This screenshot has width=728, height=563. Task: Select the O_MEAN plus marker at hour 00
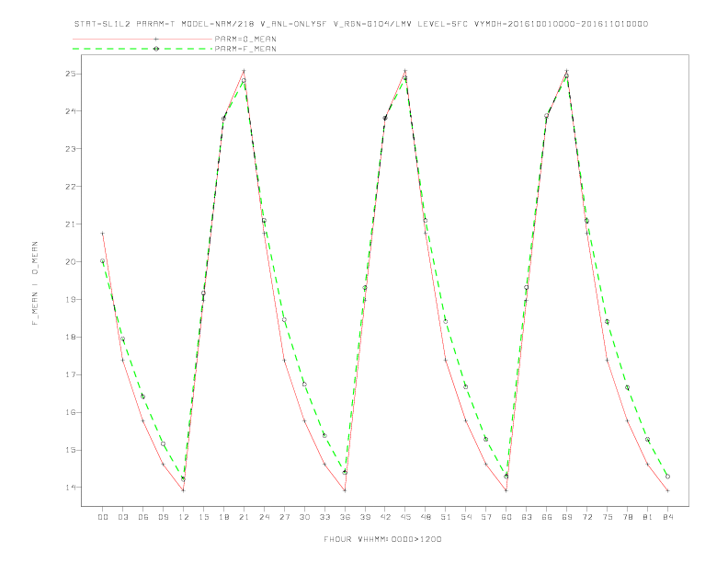pyautogui.click(x=103, y=233)
